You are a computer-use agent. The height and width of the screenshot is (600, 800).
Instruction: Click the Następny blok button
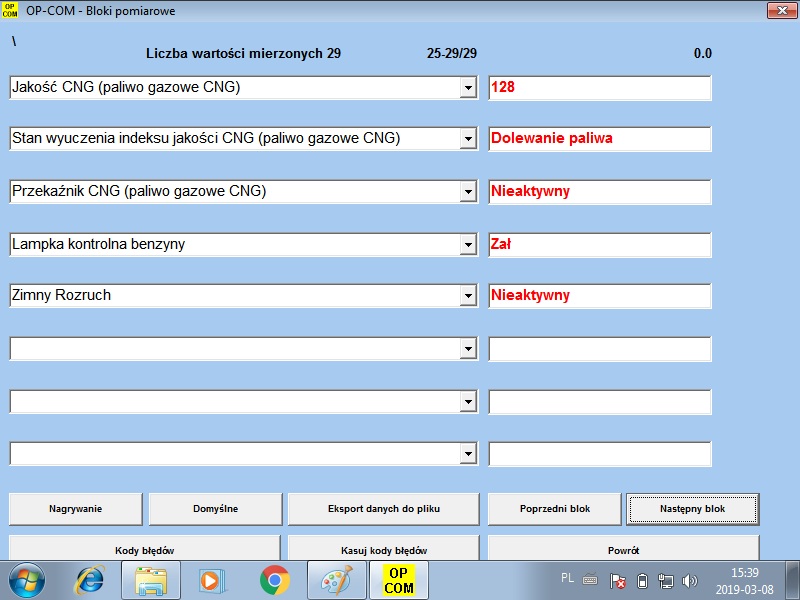[692, 509]
